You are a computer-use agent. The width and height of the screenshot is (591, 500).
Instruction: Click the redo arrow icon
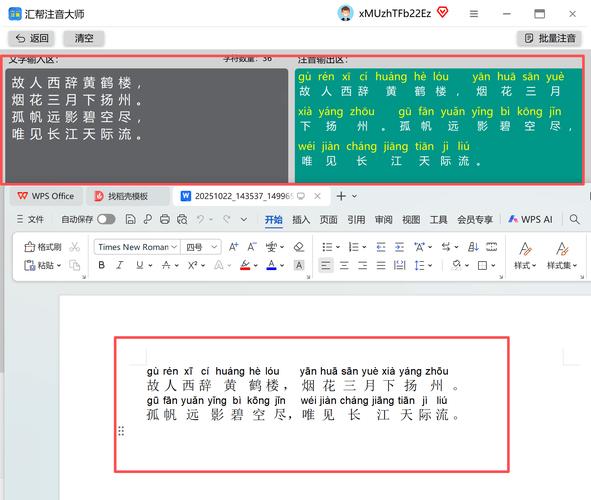point(227,219)
